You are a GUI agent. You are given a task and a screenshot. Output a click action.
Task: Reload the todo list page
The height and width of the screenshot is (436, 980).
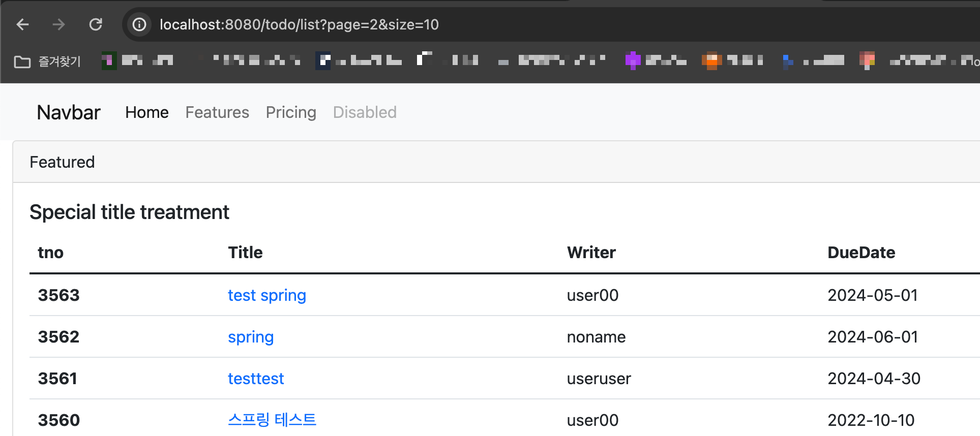tap(96, 24)
